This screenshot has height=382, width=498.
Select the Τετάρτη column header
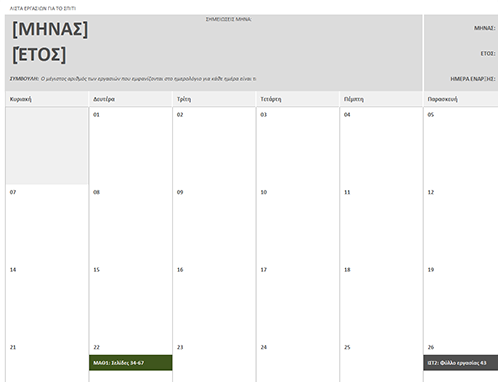[x=298, y=99]
